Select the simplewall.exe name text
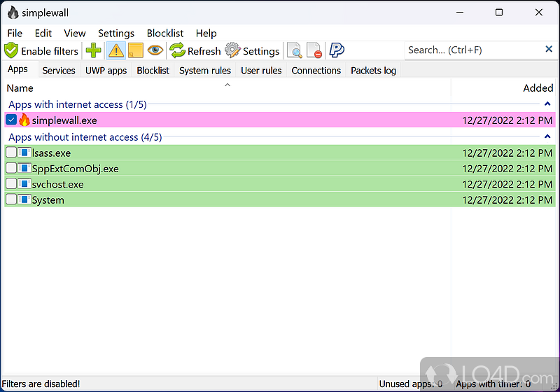Image resolution: width=560 pixels, height=392 pixels. coord(64,120)
